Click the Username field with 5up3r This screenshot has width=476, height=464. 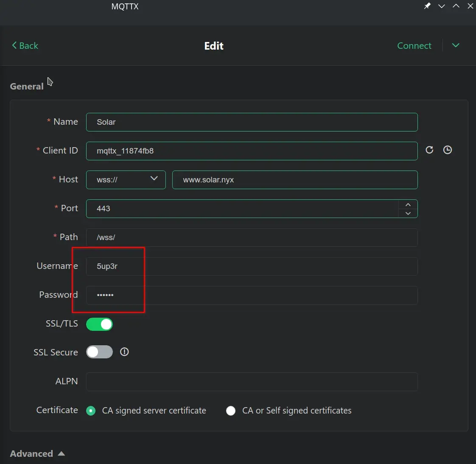pos(252,266)
